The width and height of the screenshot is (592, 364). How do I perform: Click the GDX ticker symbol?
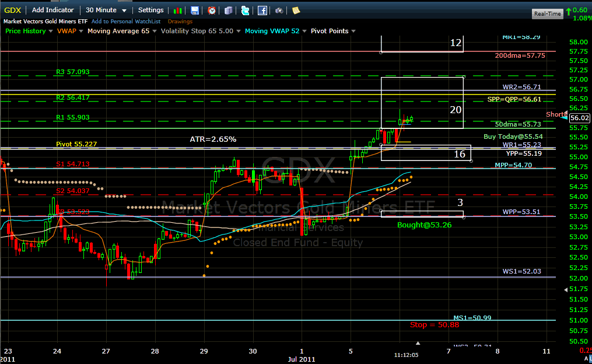click(12, 10)
